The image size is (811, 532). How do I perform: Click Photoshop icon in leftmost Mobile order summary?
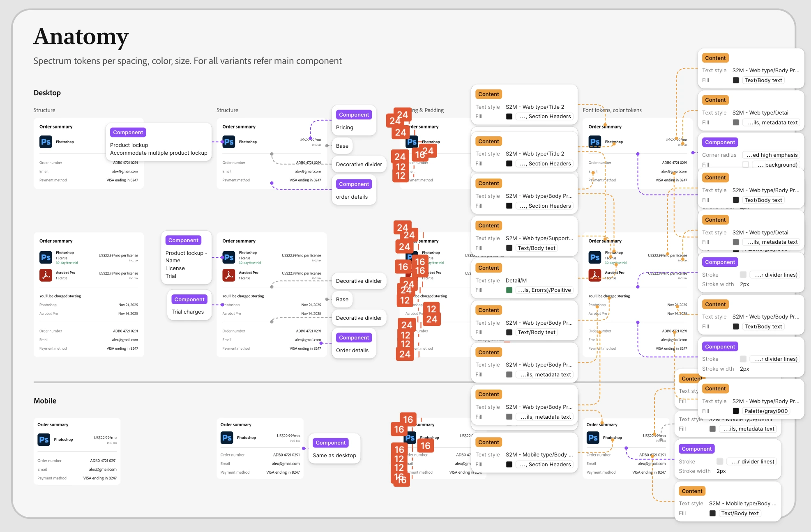tap(44, 440)
